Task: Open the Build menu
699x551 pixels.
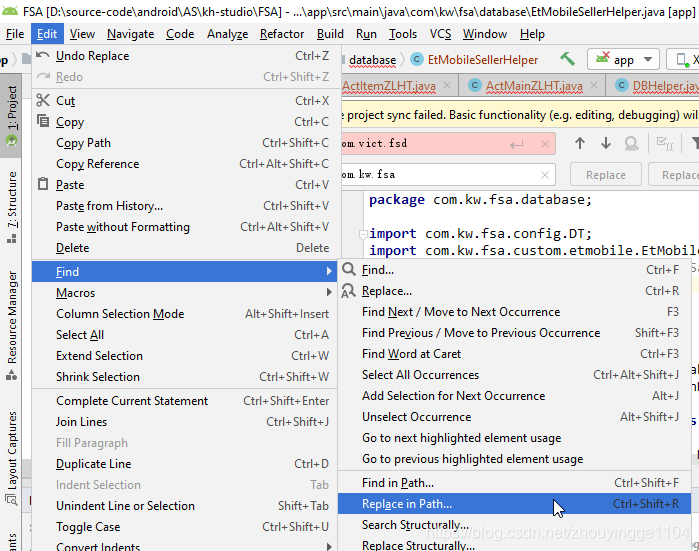Action: pos(330,34)
